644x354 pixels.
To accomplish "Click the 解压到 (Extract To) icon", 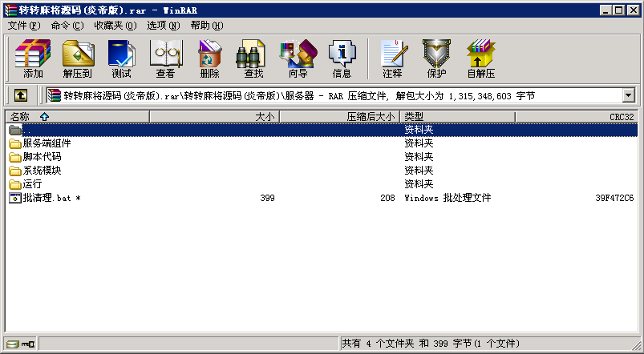I will 77,59.
